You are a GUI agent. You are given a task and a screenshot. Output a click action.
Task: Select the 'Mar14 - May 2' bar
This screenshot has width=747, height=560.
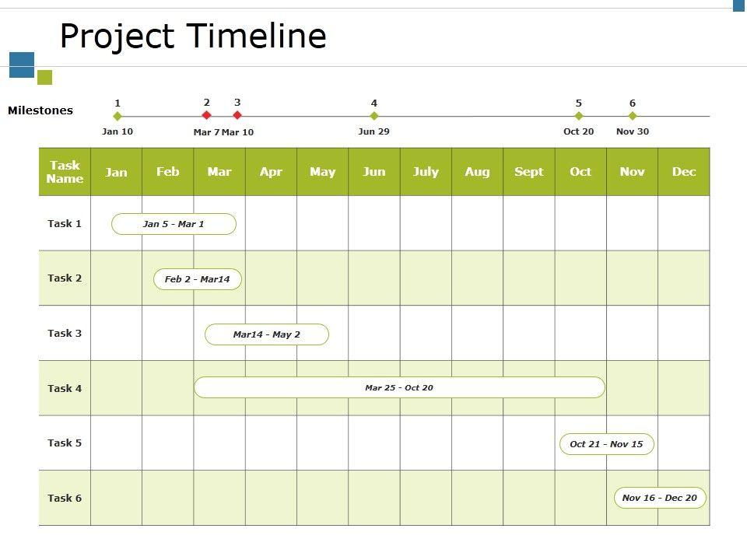tap(267, 334)
